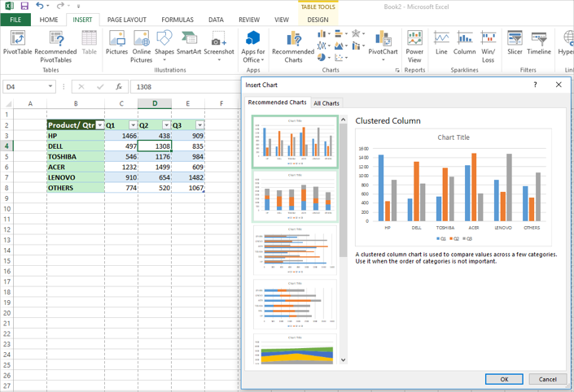The width and height of the screenshot is (574, 392).
Task: Open the FORMULAS ribbon tab
Action: click(177, 20)
